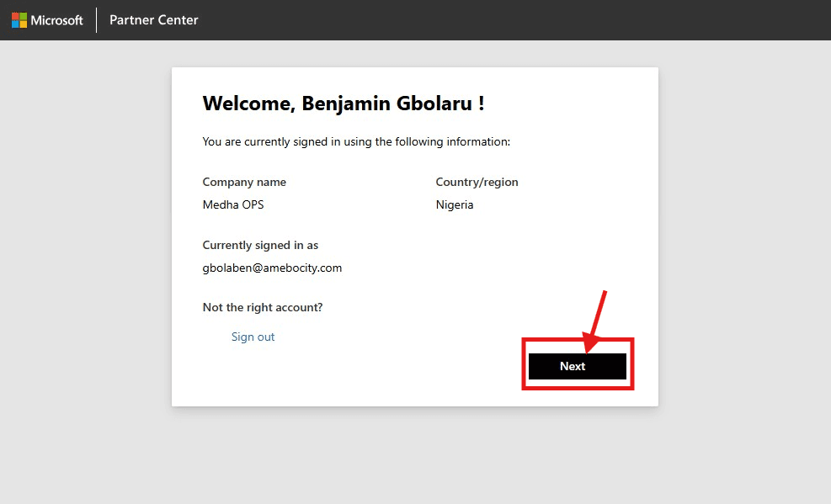The image size is (831, 504).
Task: Click the vertical divider beside Microsoft logo
Action: [97, 20]
